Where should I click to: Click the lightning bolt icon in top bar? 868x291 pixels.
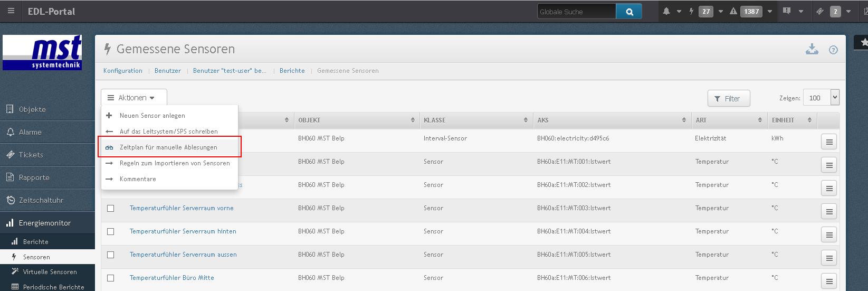691,11
